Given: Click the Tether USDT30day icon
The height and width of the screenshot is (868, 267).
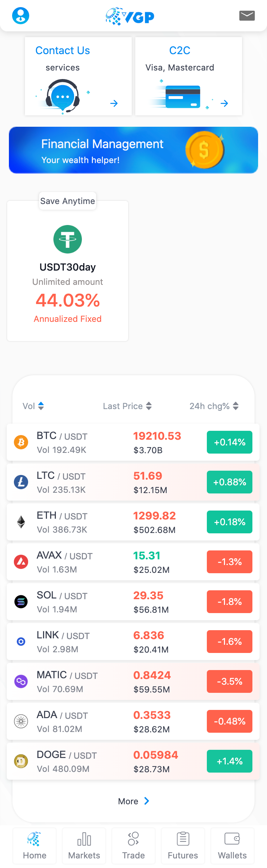Looking at the screenshot, I should point(68,239).
